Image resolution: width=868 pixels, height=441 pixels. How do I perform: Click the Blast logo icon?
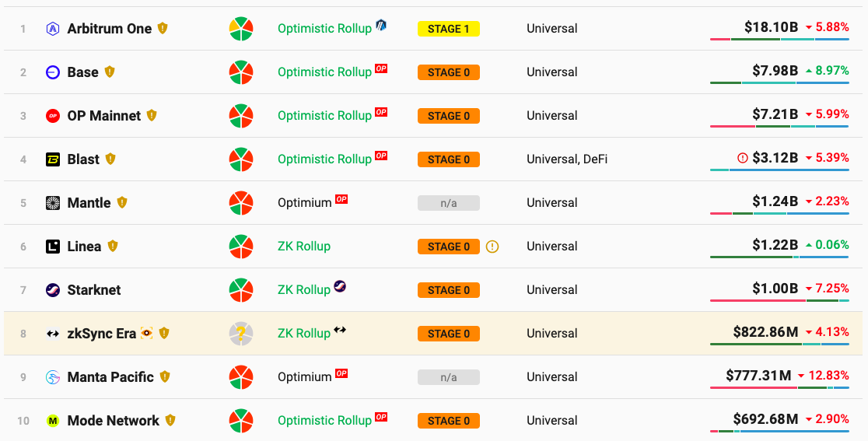(53, 159)
